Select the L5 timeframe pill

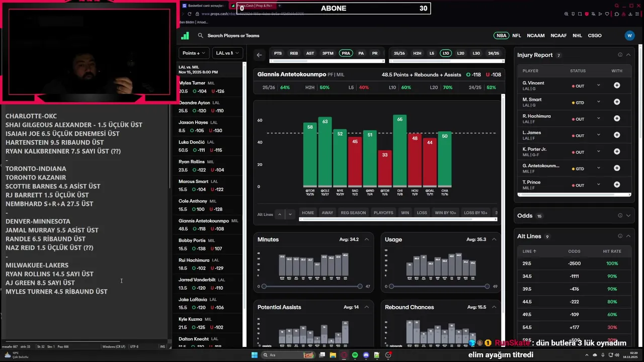pyautogui.click(x=432, y=53)
